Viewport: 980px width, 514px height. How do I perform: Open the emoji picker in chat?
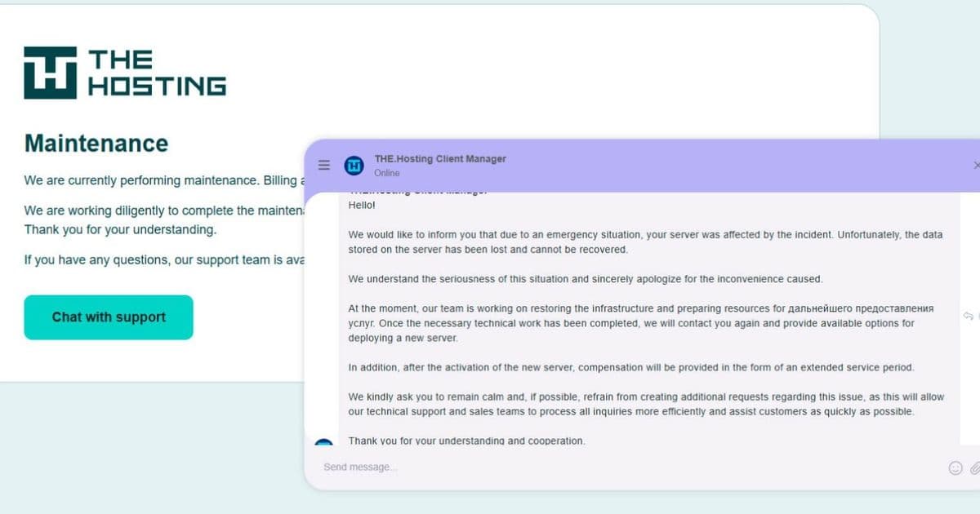pyautogui.click(x=955, y=468)
